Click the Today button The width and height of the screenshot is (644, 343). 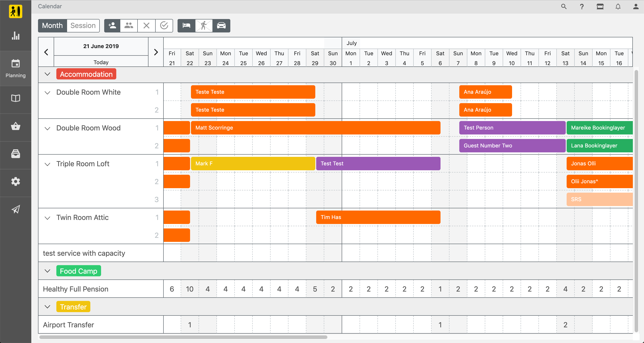click(101, 62)
